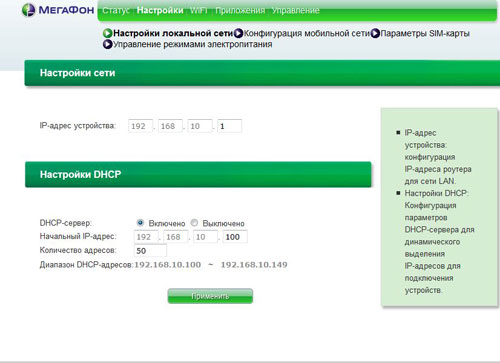Click the Количество адресов label
The image size is (500, 363).
pyautogui.click(x=78, y=250)
